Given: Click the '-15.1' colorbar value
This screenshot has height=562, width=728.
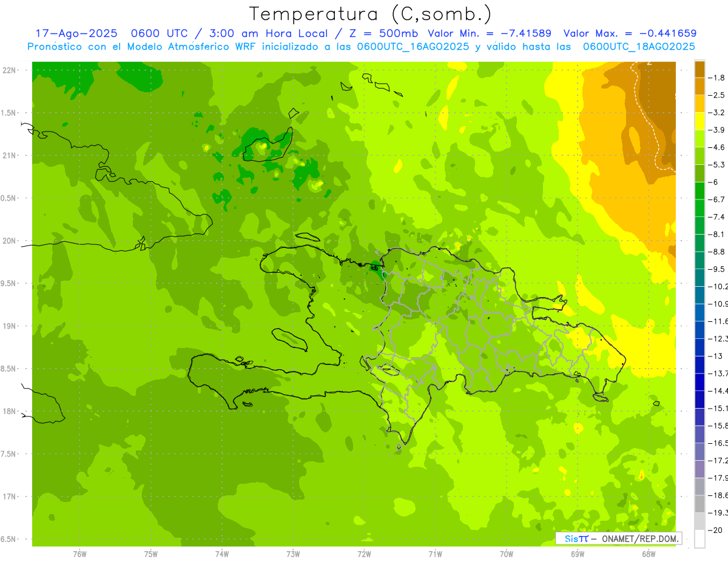Looking at the screenshot, I should click(718, 408).
